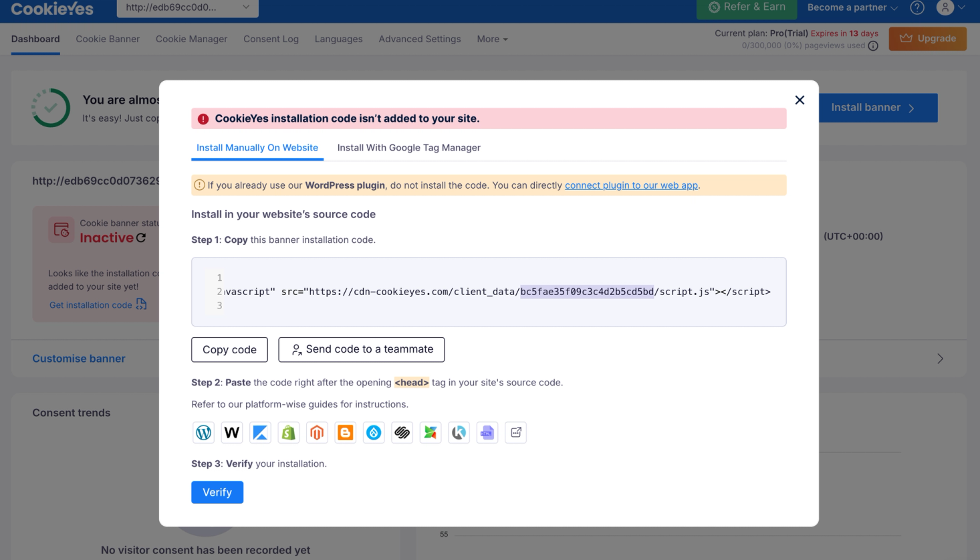
Task: Click the Copy code button
Action: tap(229, 349)
